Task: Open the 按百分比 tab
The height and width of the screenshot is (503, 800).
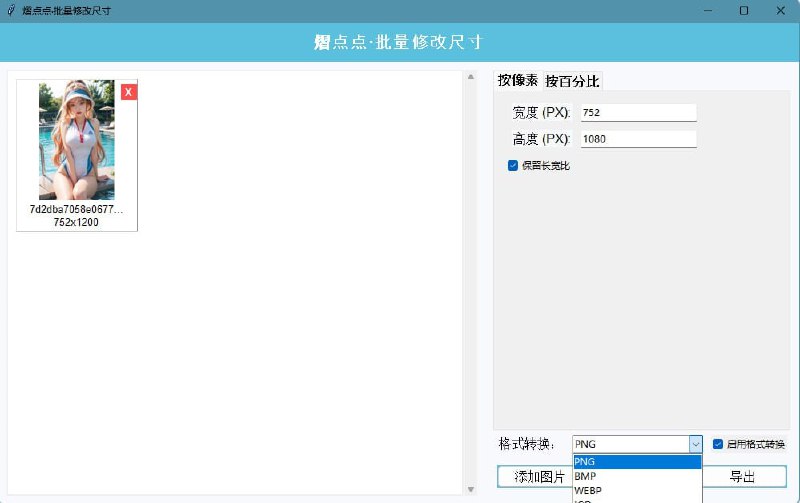Action: (572, 81)
